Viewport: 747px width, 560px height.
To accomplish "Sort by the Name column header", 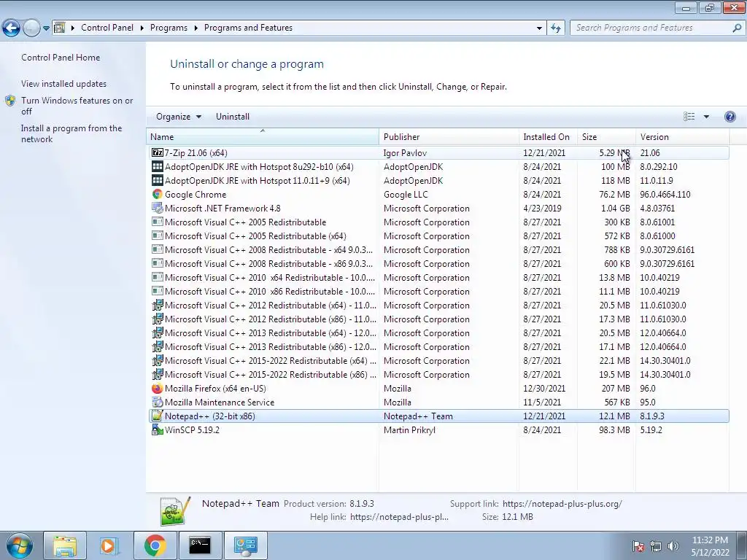I will 263,136.
